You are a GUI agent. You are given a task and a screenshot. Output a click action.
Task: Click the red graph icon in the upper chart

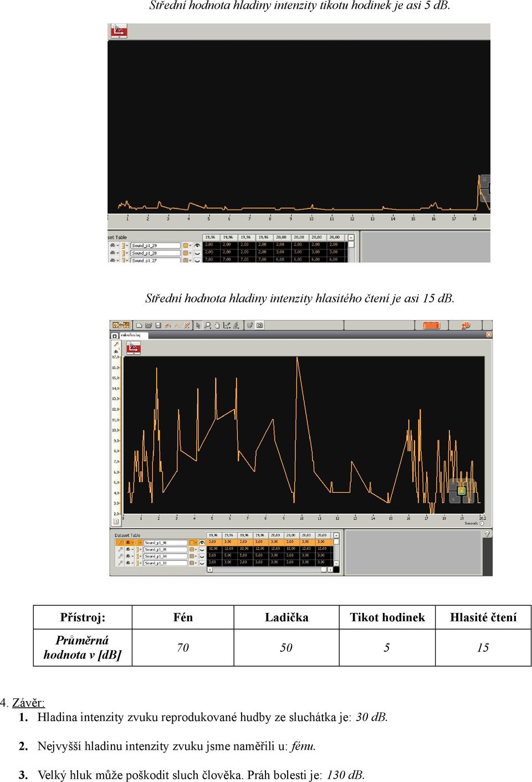(119, 31)
